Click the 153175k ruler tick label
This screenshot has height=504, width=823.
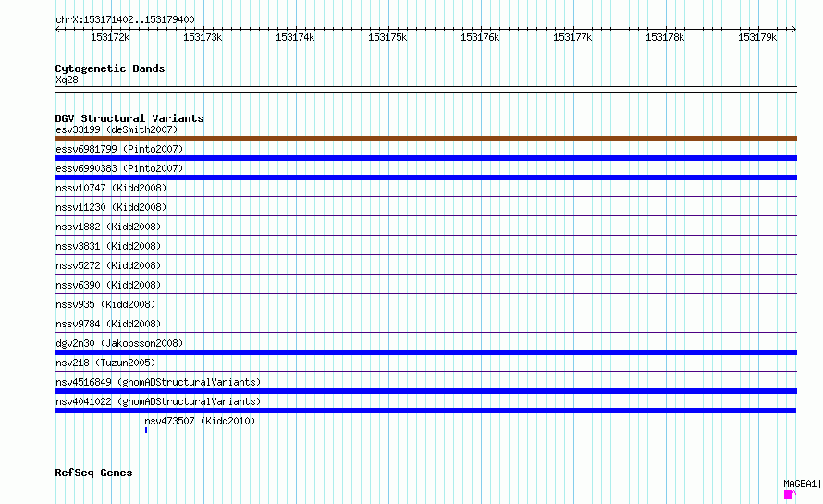coord(387,37)
